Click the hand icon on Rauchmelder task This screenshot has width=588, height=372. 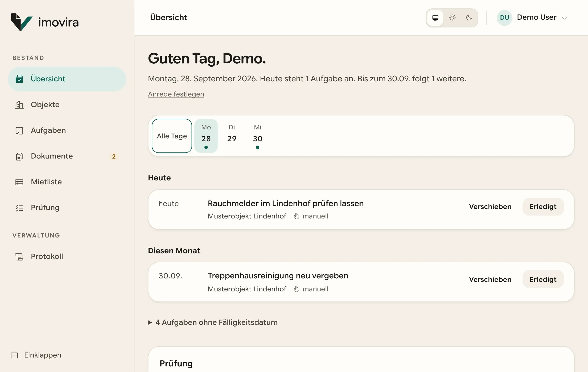click(296, 216)
